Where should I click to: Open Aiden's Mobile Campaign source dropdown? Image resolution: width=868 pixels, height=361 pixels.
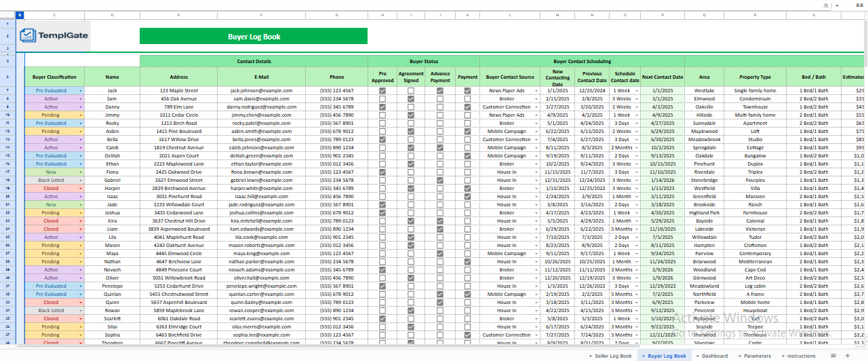coord(536,131)
